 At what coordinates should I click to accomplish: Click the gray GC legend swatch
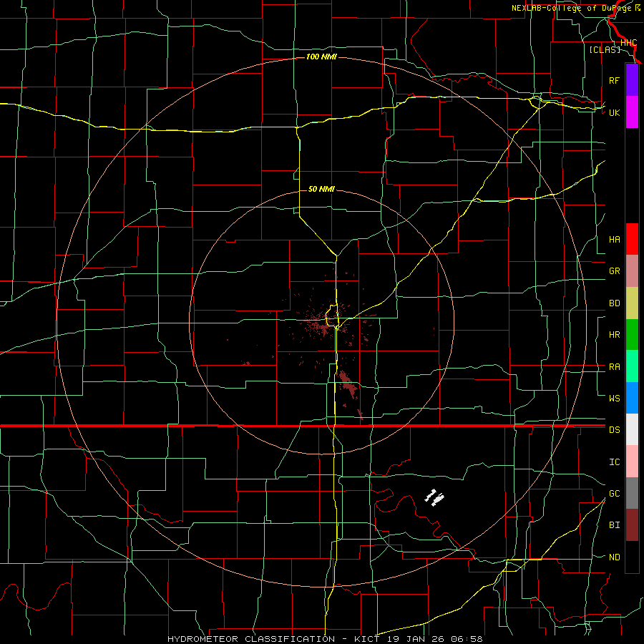[x=632, y=493]
